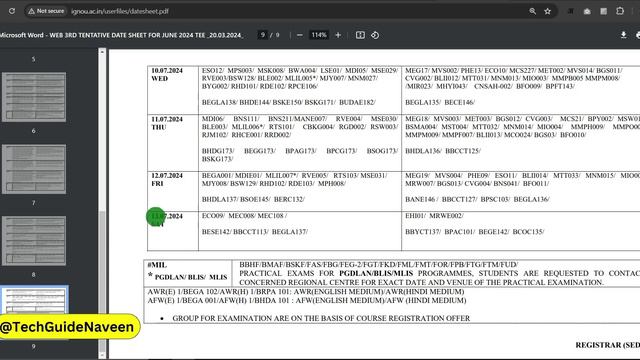
Task: Click course code 'MRWE002' in the table
Action: coord(446,216)
